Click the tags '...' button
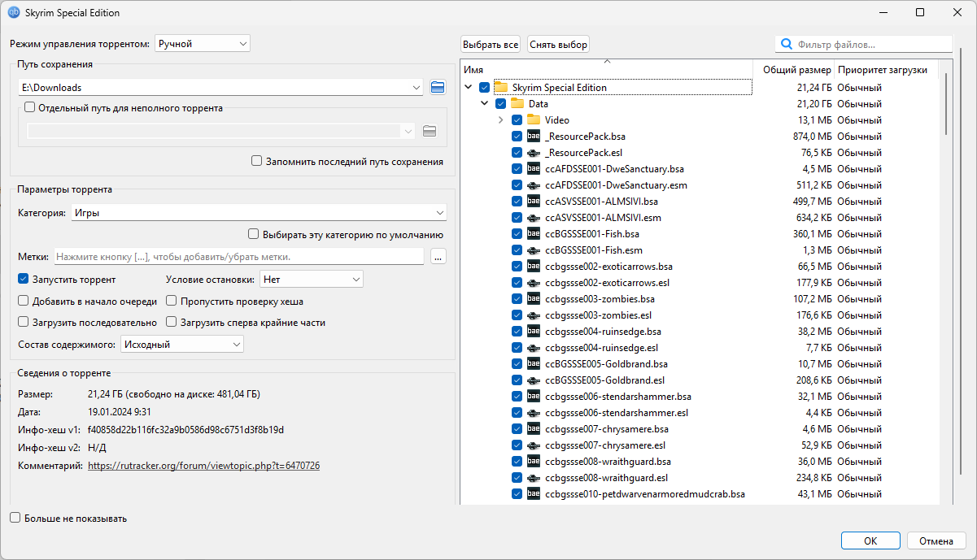Image resolution: width=977 pixels, height=560 pixels. click(x=438, y=257)
